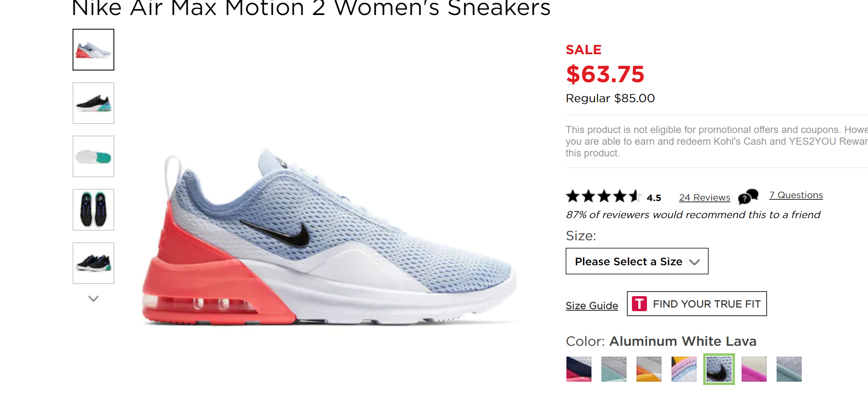Screen dimensions: 868x400
Task: Select the Aluminum White Lava swatch
Action: [719, 369]
